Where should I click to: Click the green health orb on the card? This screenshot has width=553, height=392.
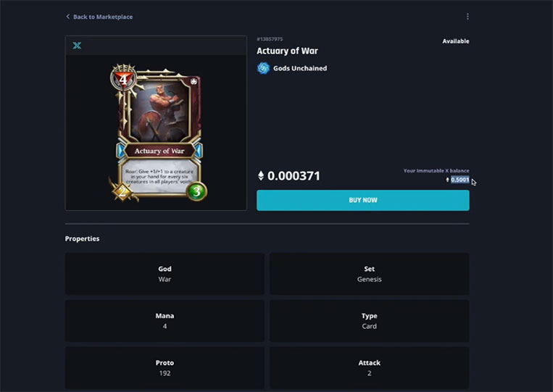point(196,191)
